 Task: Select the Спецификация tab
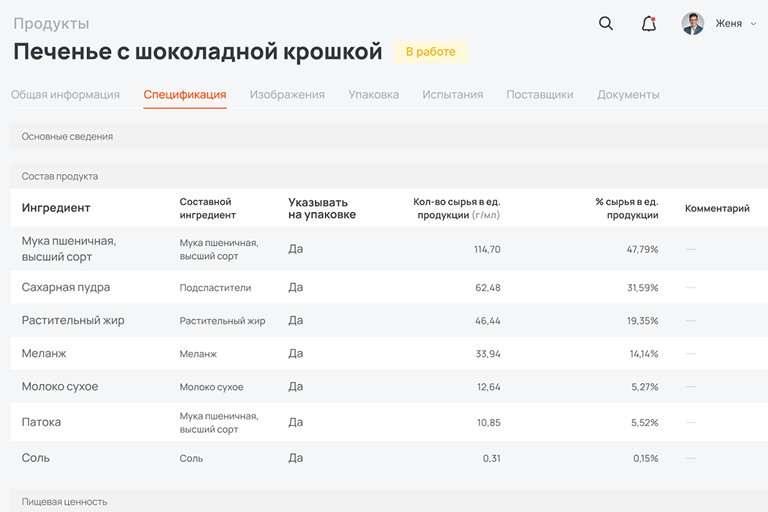point(185,95)
